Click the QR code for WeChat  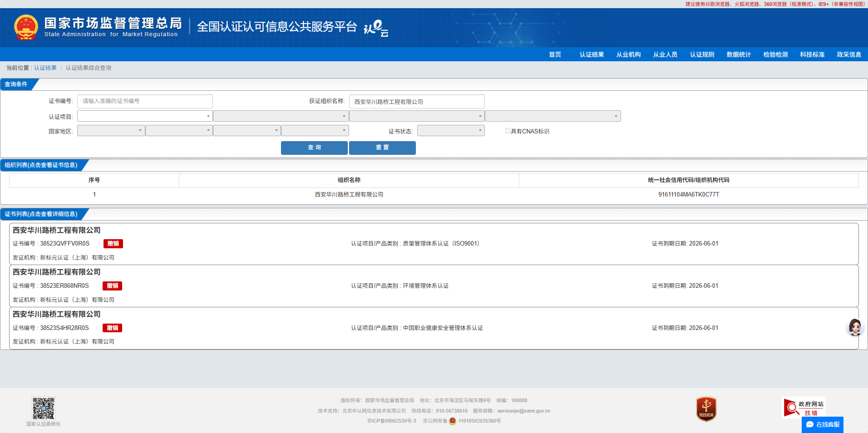(x=43, y=408)
